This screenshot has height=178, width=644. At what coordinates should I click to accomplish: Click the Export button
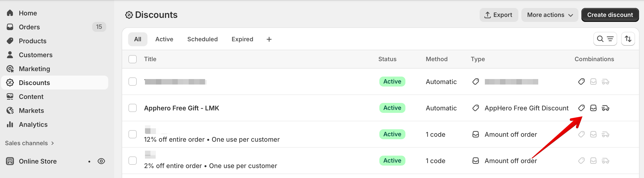pos(499,15)
